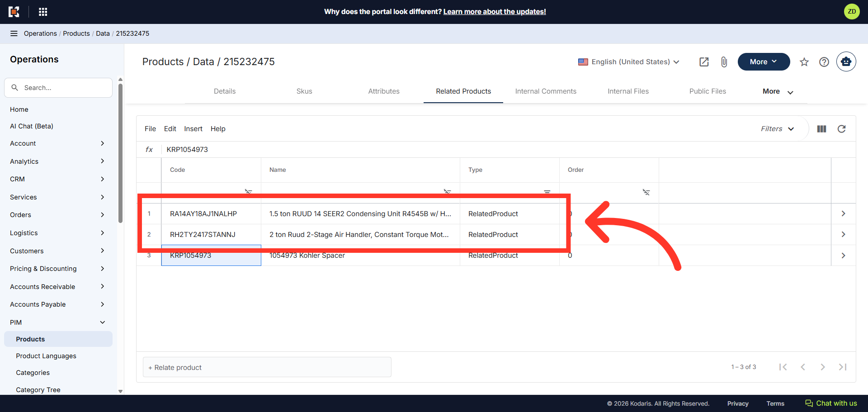Open AI Chat (Beta) in sidebar
Screen dimensions: 868x412
(32, 126)
